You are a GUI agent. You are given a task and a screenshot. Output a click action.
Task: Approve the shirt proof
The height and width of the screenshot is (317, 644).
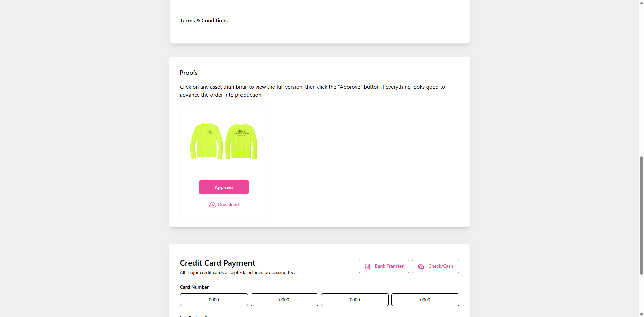224,187
